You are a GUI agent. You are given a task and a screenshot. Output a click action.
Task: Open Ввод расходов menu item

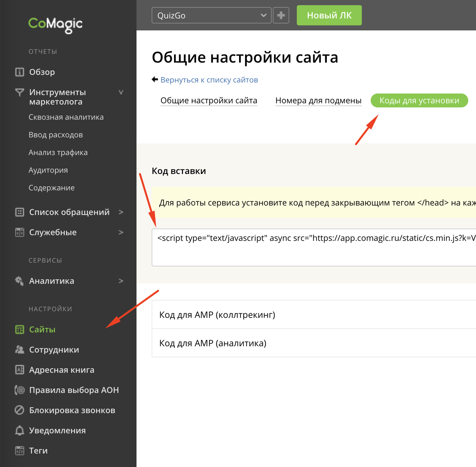(x=56, y=135)
